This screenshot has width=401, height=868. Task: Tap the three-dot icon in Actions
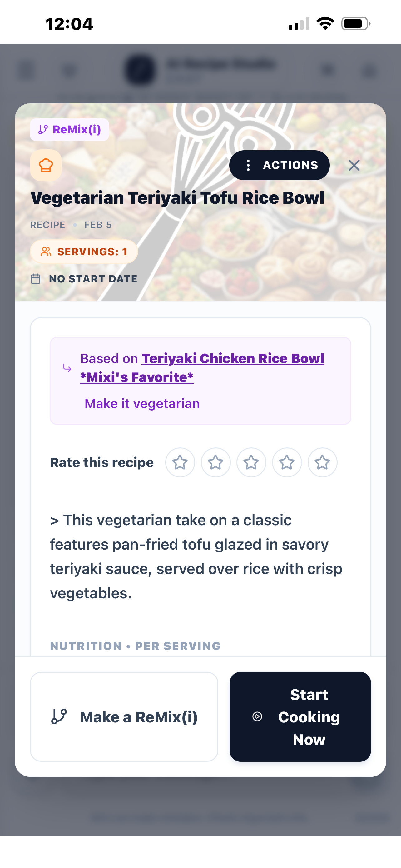click(248, 165)
